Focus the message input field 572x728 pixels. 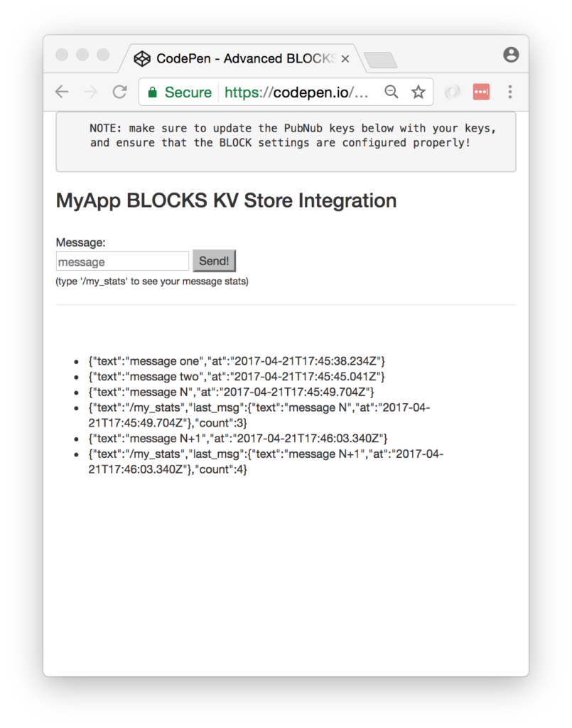pyautogui.click(x=122, y=262)
